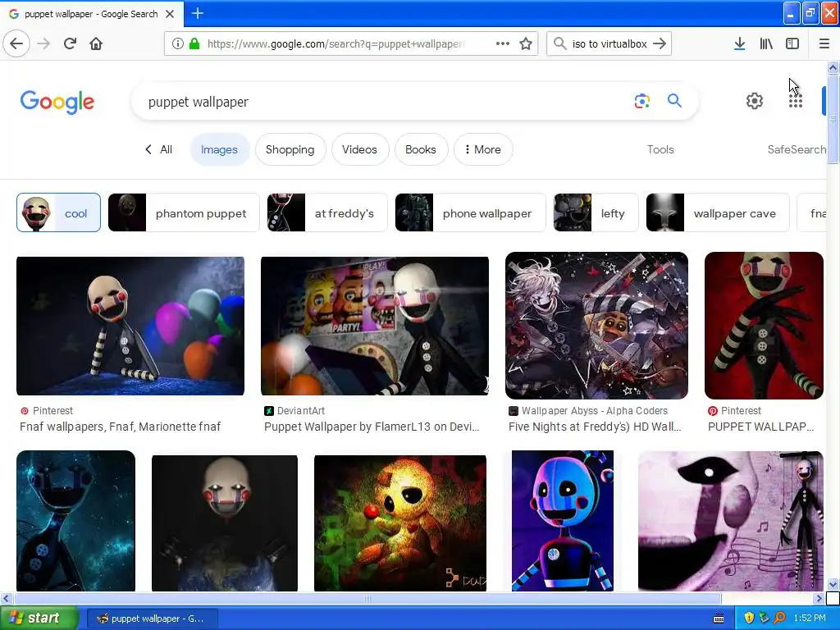Expand the More search options

483,149
